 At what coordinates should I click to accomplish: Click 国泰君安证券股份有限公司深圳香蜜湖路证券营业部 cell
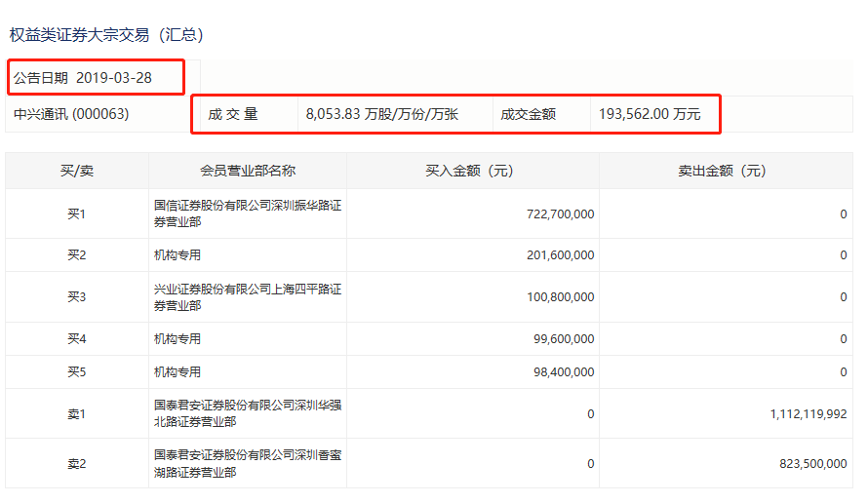pyautogui.click(x=248, y=463)
